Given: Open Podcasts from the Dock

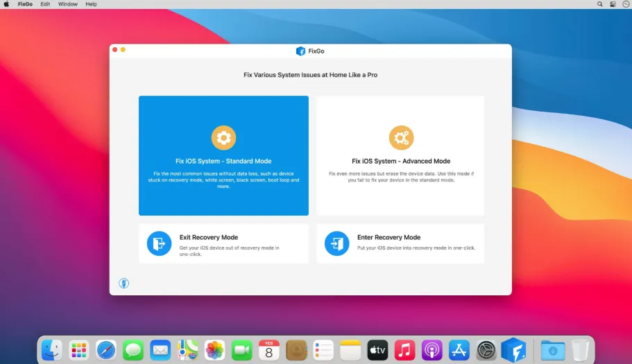Looking at the screenshot, I should [x=432, y=350].
